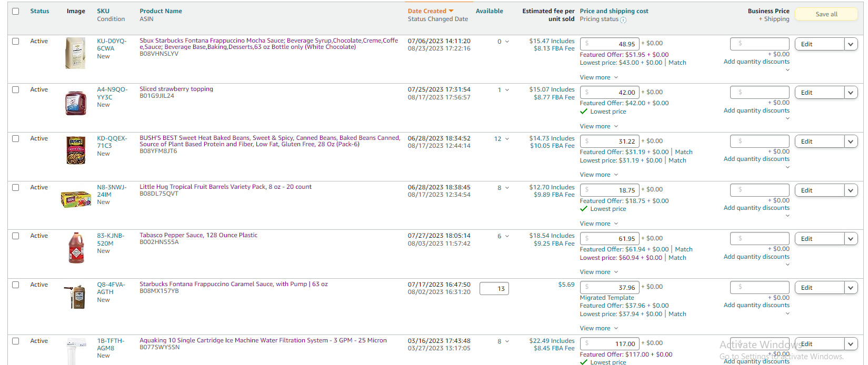Select the Aquaking Water Filtration row checkbox
The image size is (868, 365).
[x=16, y=341]
